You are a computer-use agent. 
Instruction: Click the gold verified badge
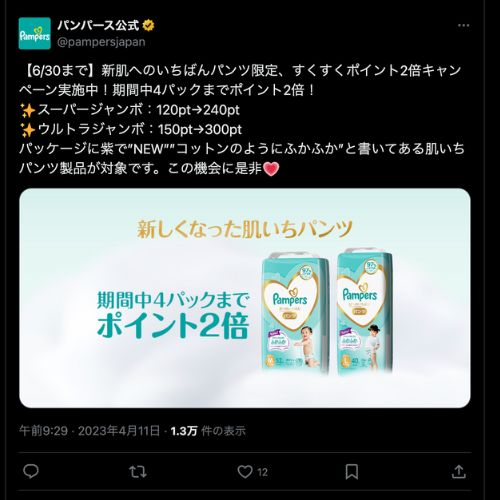[148, 25]
